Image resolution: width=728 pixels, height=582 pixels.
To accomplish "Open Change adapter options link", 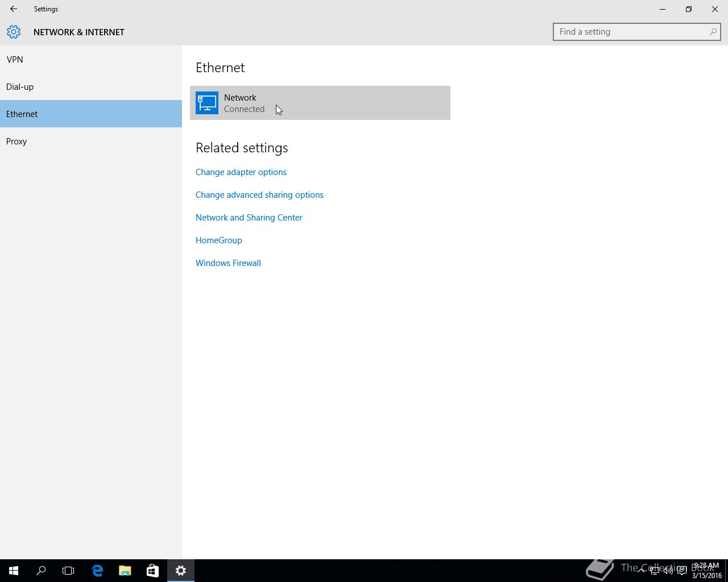I will [x=241, y=172].
